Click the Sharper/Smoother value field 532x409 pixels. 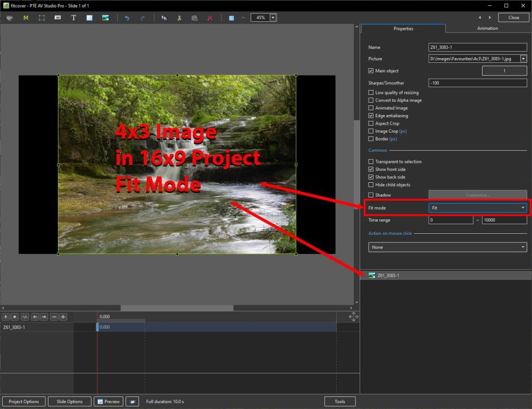tap(477, 83)
